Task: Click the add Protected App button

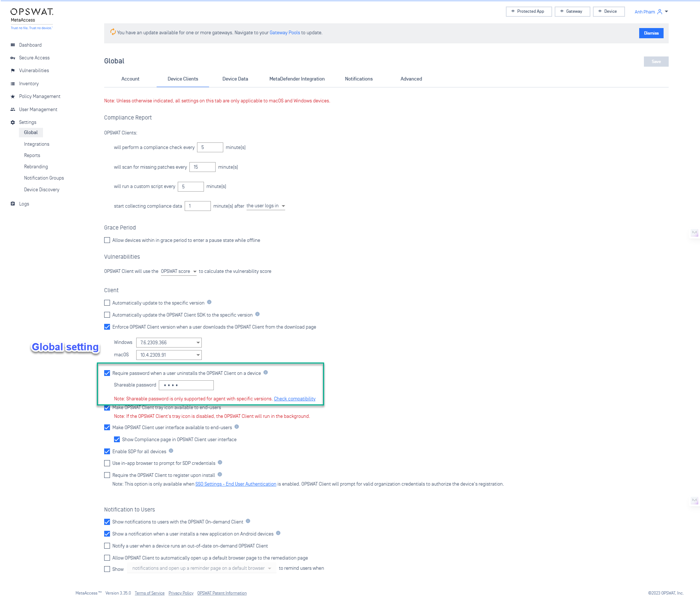Action: (x=529, y=12)
